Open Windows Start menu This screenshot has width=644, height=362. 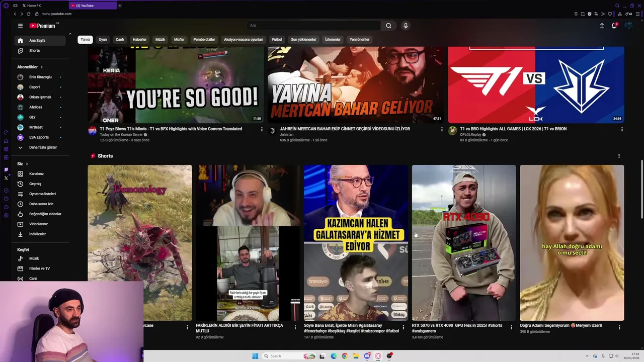tap(255, 356)
